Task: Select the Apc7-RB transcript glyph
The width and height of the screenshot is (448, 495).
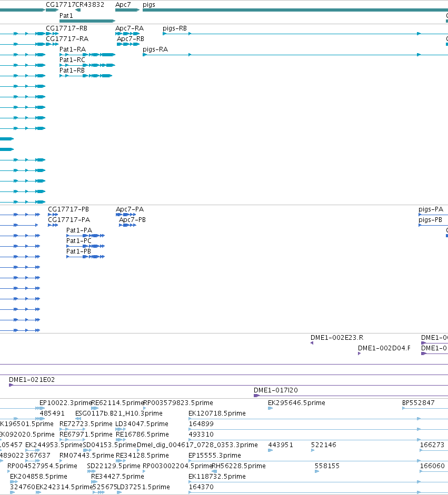Action: (128, 44)
